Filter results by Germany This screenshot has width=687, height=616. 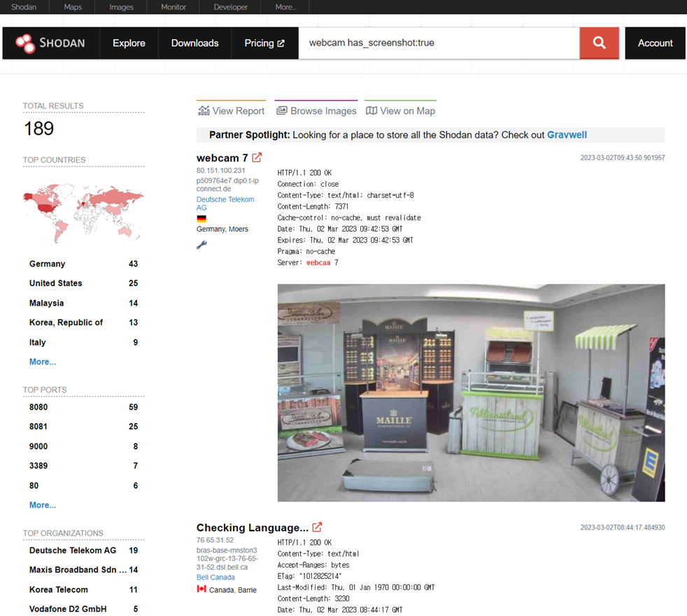[83, 264]
